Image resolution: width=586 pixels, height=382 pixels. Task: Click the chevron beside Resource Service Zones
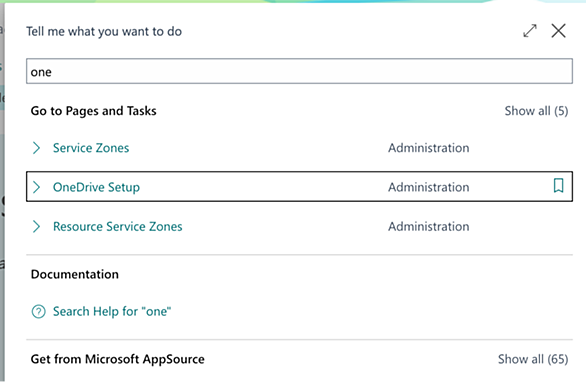(36, 227)
